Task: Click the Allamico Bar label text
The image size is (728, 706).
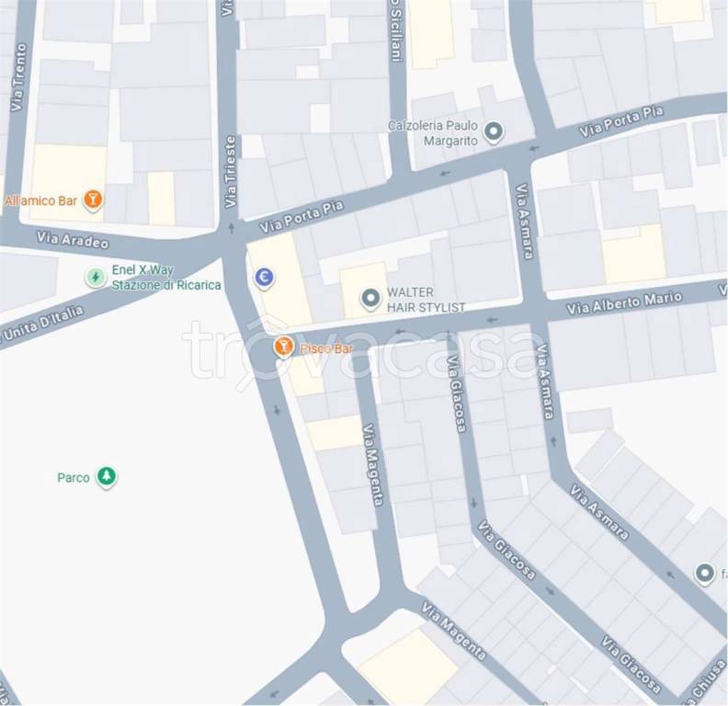Action: pyautogui.click(x=40, y=200)
